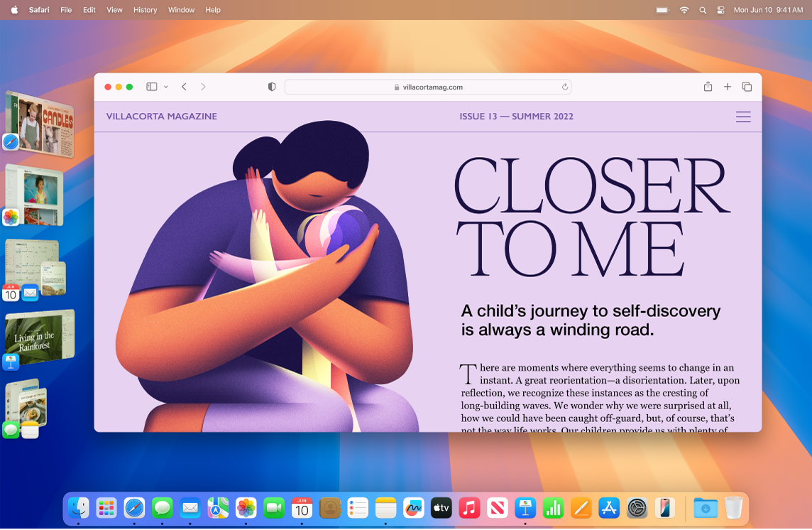The image size is (812, 530).
Task: Reload the villacortamag.com page
Action: coord(565,87)
